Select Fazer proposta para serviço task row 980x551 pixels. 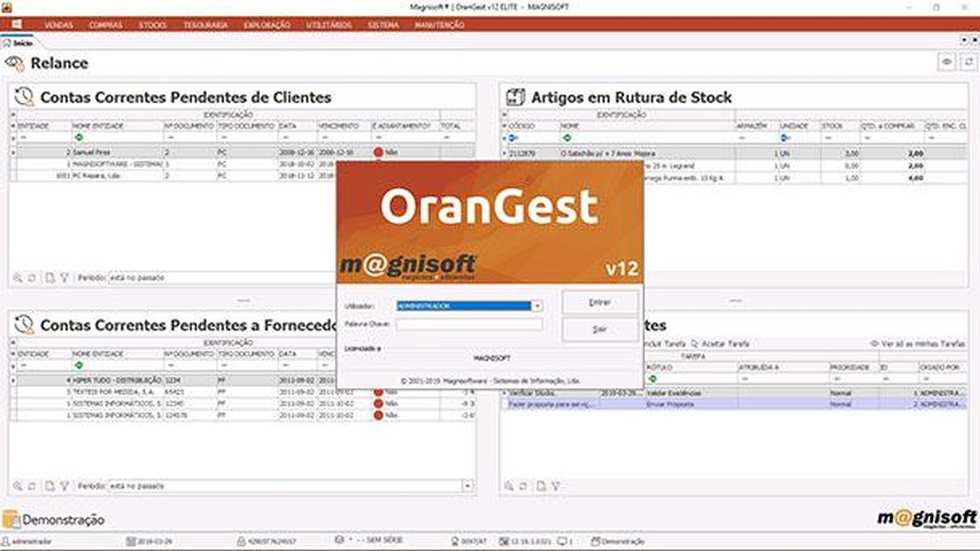pyautogui.click(x=734, y=405)
